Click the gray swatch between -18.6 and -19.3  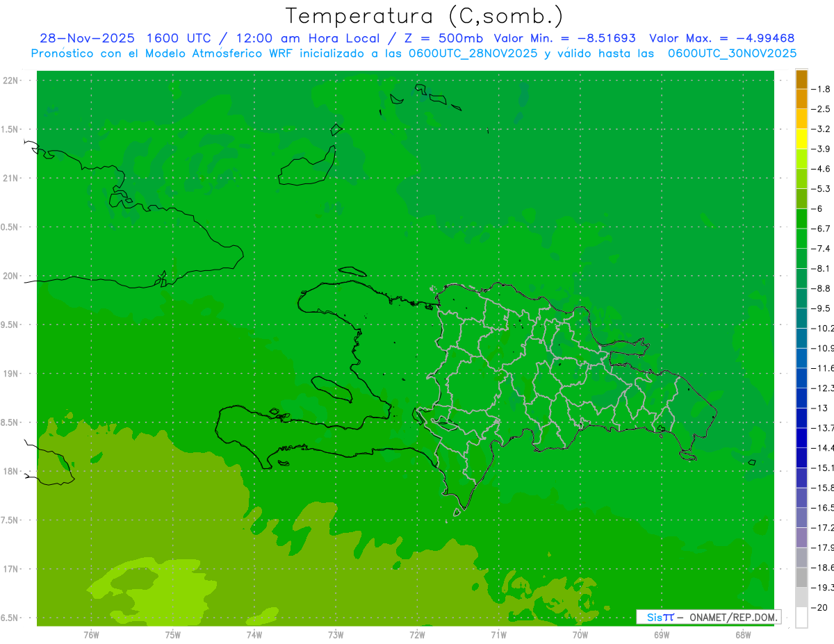[x=801, y=577]
